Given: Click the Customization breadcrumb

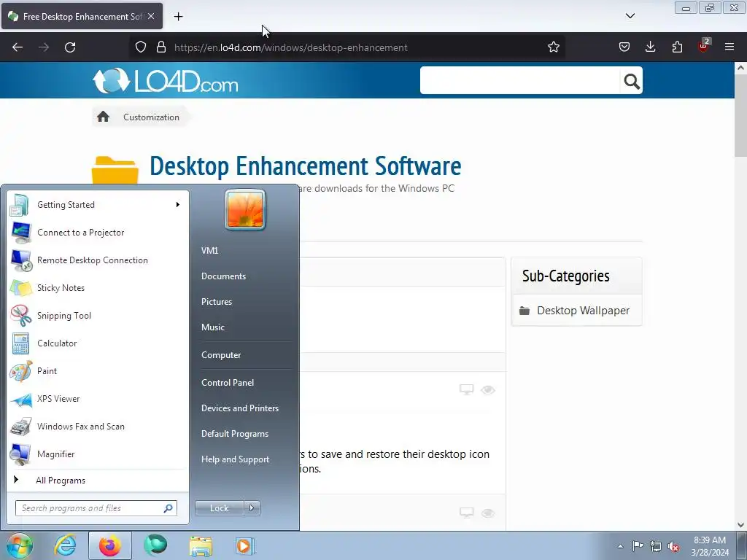Looking at the screenshot, I should tap(151, 117).
